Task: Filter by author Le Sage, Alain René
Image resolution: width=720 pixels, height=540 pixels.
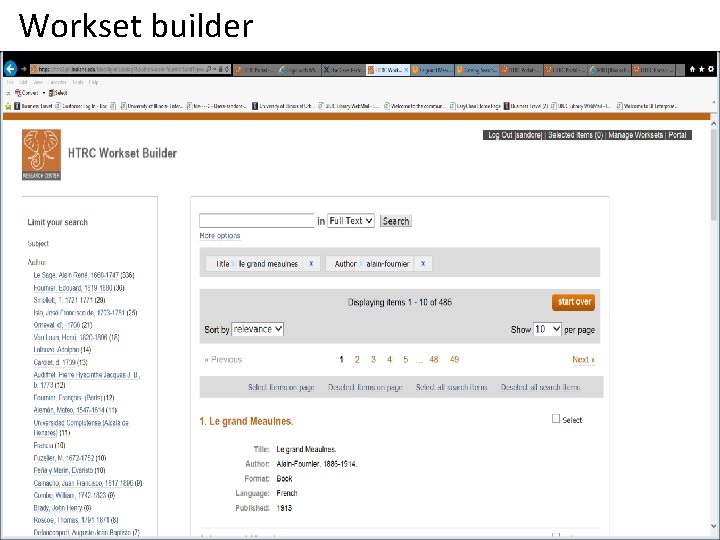Action: coord(76,275)
